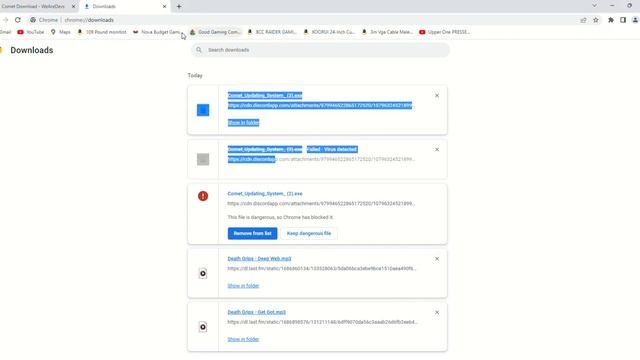This screenshot has height=360, width=640.
Task: Click Show in folder for Deep Web.mp3
Action: point(243,286)
